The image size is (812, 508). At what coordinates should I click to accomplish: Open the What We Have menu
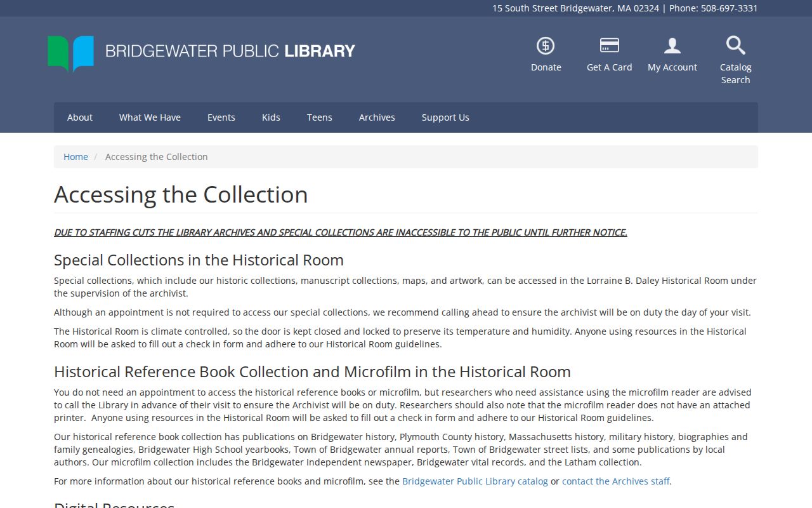(x=150, y=117)
